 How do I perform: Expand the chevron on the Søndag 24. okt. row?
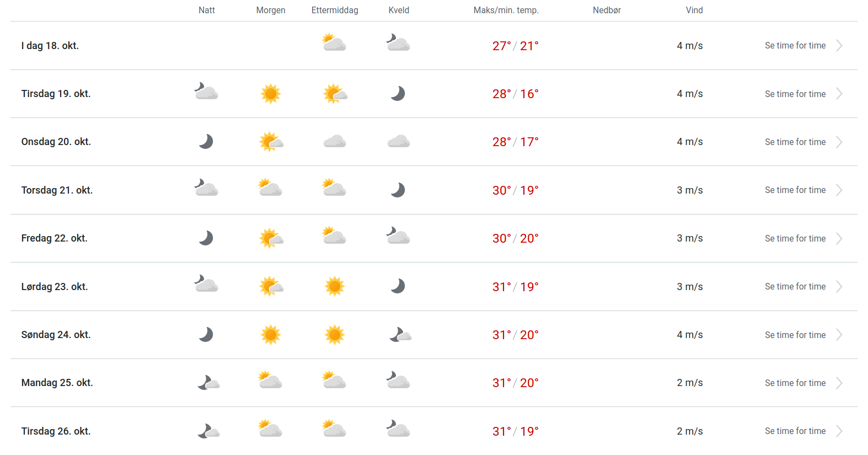(839, 335)
